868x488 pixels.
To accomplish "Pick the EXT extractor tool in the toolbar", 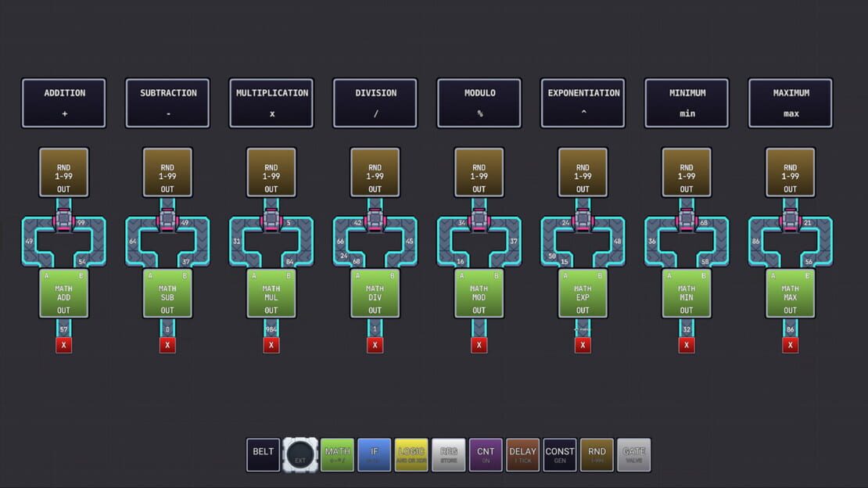I will [300, 455].
